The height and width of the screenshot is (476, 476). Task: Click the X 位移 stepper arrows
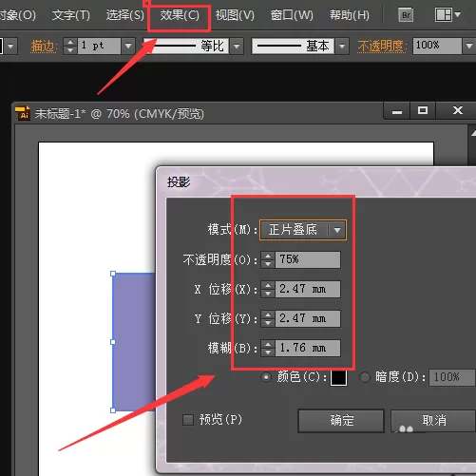click(268, 289)
